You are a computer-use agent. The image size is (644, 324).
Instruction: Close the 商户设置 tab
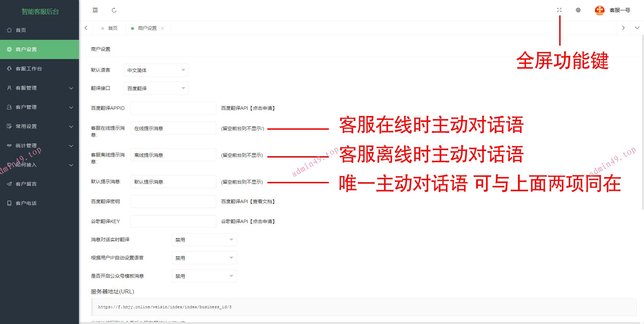coord(162,28)
